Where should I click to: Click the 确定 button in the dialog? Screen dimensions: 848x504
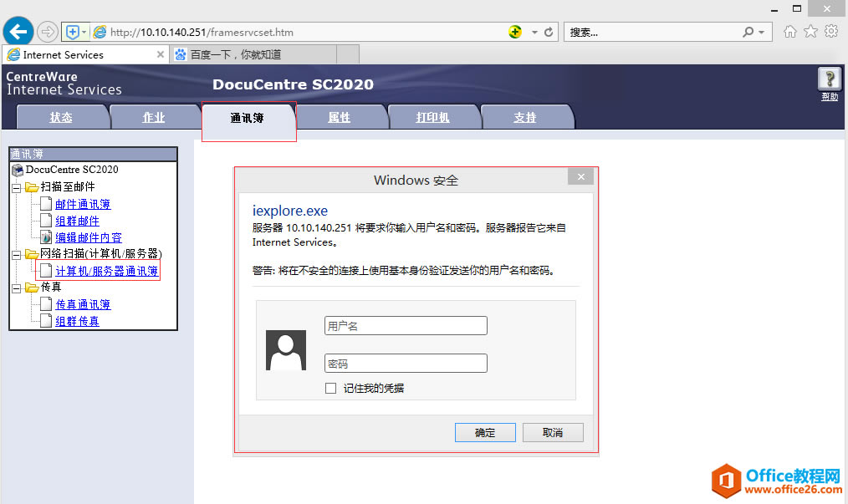tap(485, 433)
